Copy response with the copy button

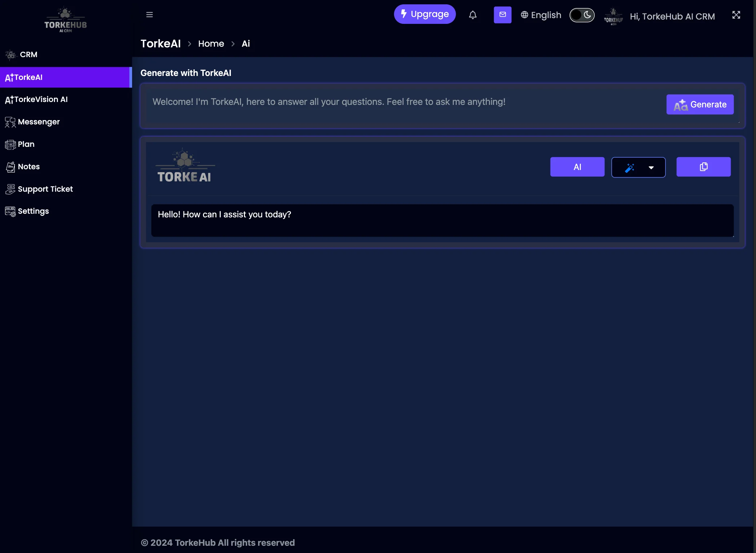tap(703, 167)
